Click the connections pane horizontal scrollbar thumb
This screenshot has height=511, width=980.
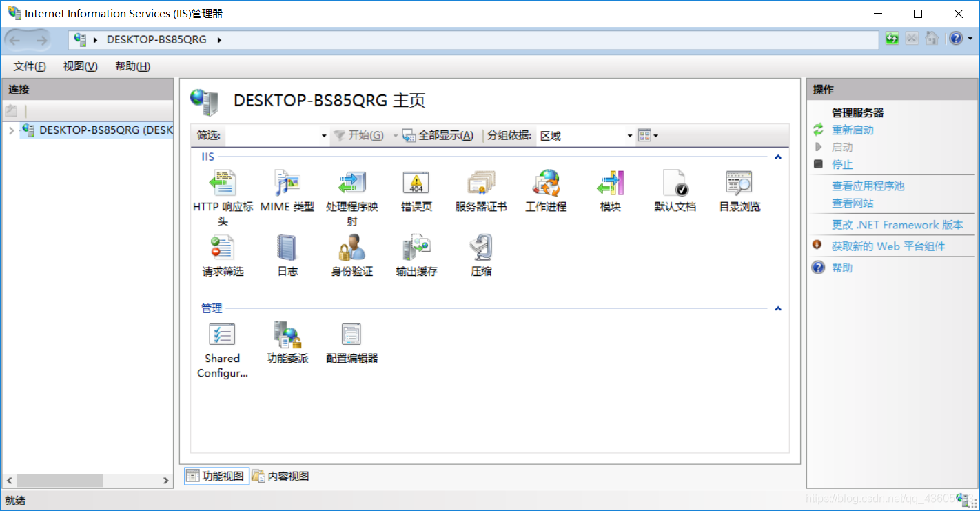(60, 480)
